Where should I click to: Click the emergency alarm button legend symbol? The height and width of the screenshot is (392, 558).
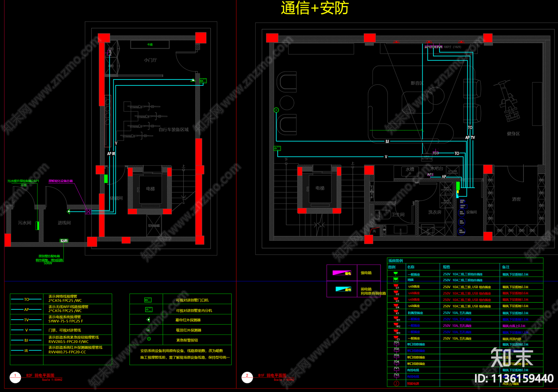tap(149, 339)
